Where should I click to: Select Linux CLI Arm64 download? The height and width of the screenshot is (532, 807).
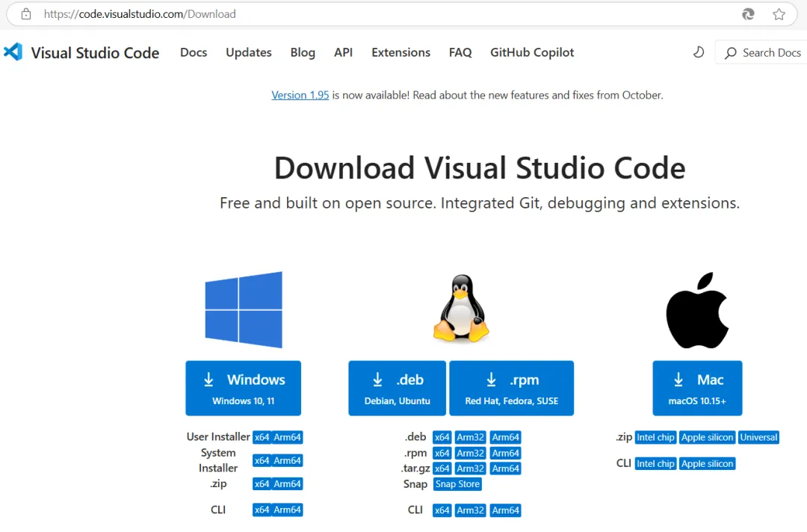[x=505, y=510]
